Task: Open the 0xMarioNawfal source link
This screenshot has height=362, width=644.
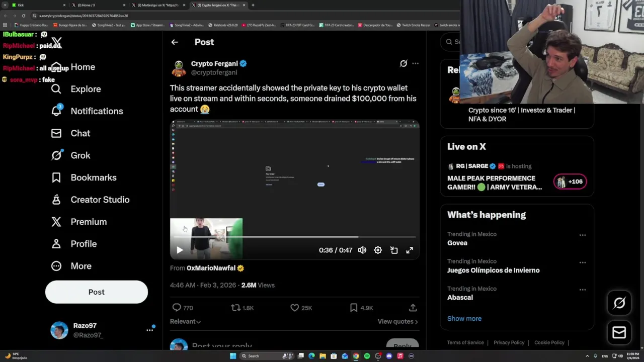Action: coord(211,268)
